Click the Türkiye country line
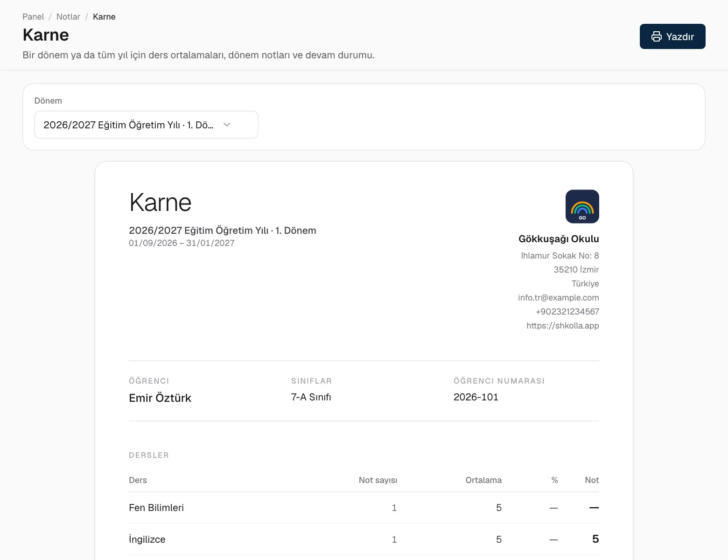 pos(585,284)
